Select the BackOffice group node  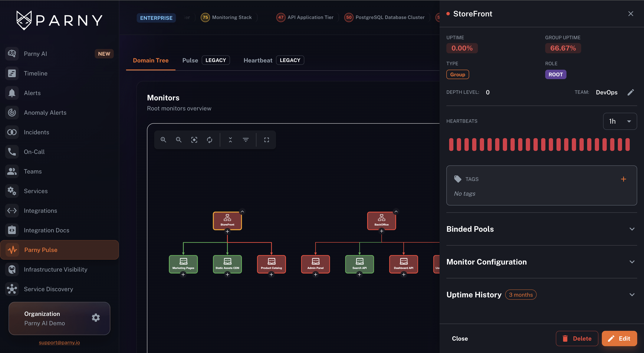(x=381, y=221)
